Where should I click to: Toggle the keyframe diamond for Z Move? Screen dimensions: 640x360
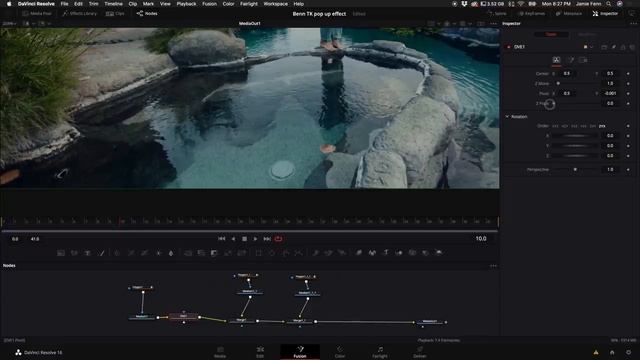(x=628, y=84)
